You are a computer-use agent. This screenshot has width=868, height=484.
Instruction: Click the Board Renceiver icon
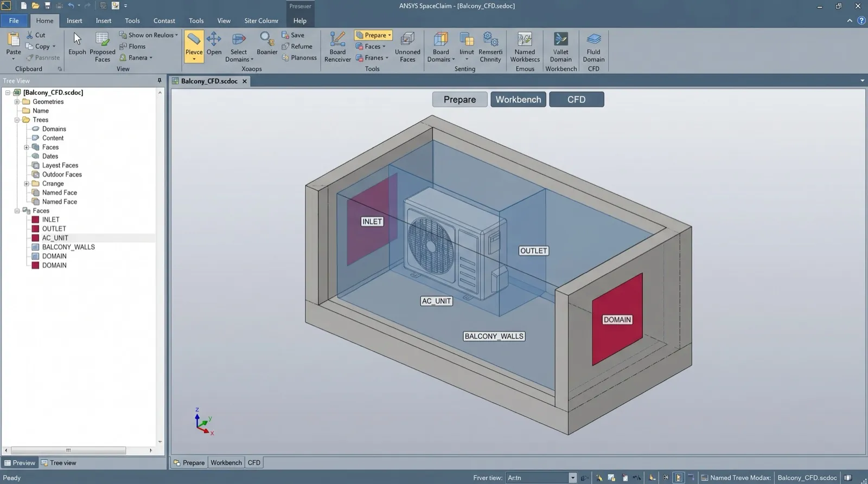click(337, 40)
